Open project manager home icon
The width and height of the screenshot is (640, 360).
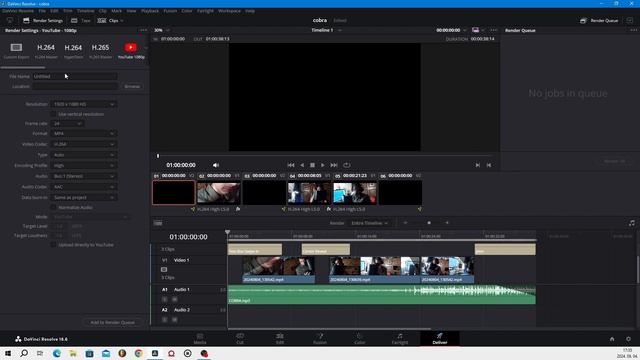tap(612, 339)
